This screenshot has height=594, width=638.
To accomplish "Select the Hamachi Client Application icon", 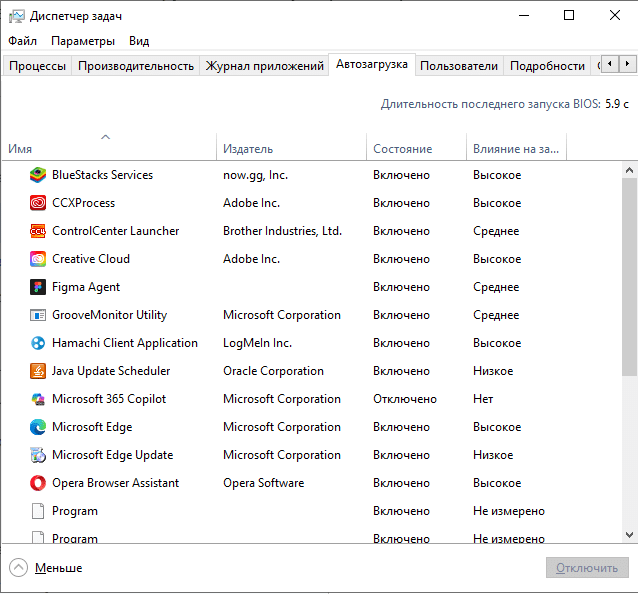I will coord(38,343).
